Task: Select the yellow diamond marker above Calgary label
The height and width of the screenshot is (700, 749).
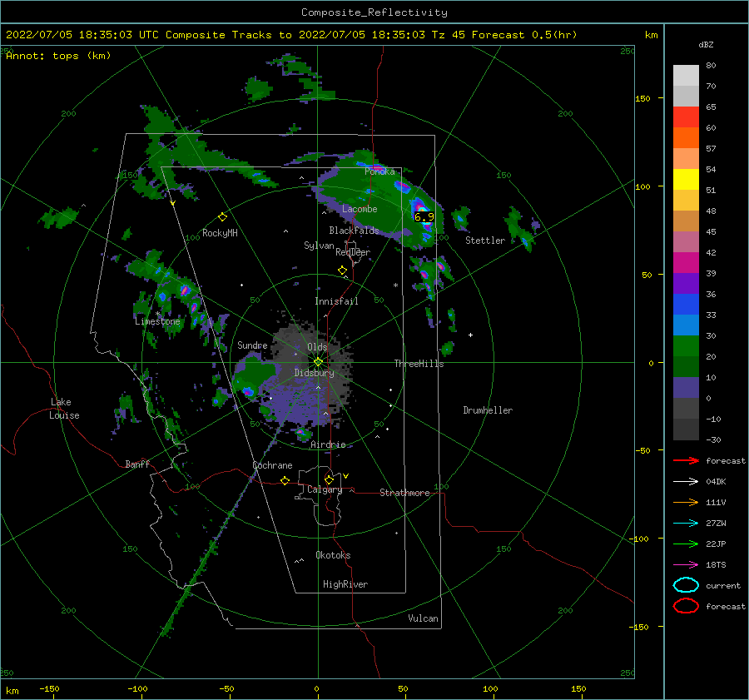Action: click(329, 479)
